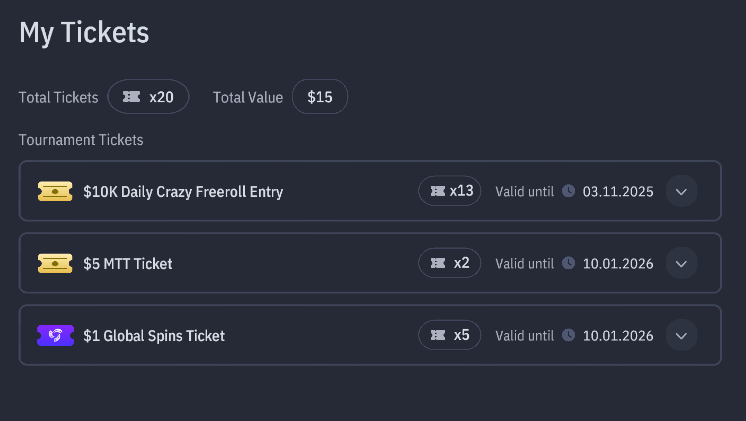Click the x2 ticket count badge
Viewport: 746px width, 421px height.
point(450,263)
